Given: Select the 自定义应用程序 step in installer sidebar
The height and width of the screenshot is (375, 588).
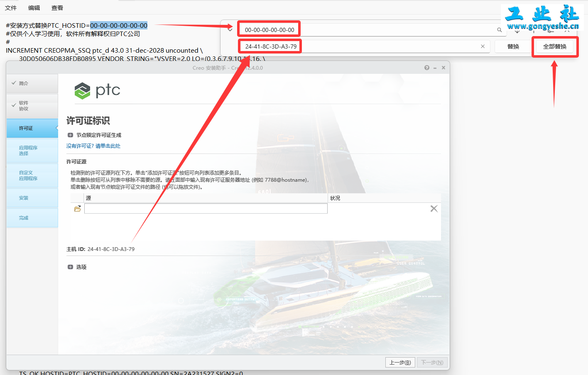Looking at the screenshot, I should (x=32, y=175).
